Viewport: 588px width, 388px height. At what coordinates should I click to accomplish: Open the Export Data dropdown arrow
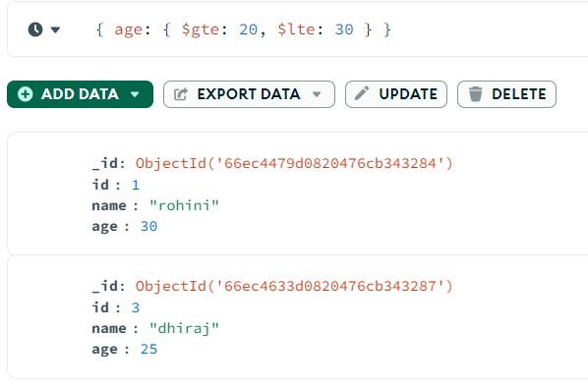tap(317, 94)
